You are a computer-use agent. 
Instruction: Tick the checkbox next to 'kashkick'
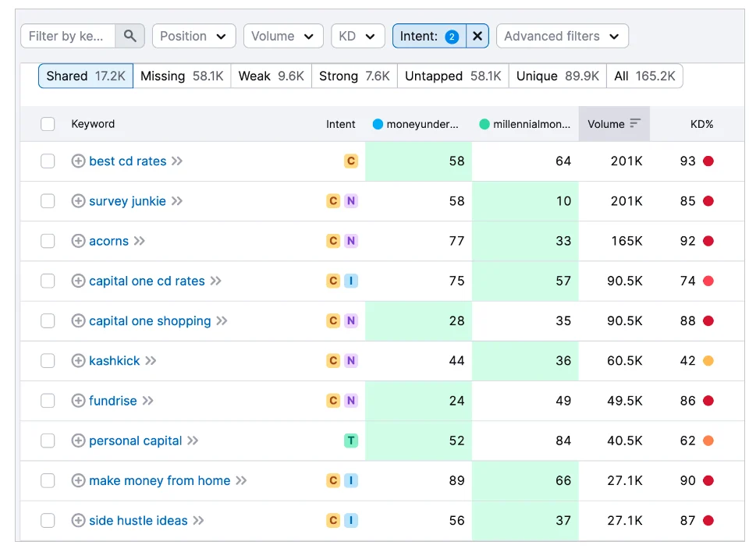coord(48,360)
